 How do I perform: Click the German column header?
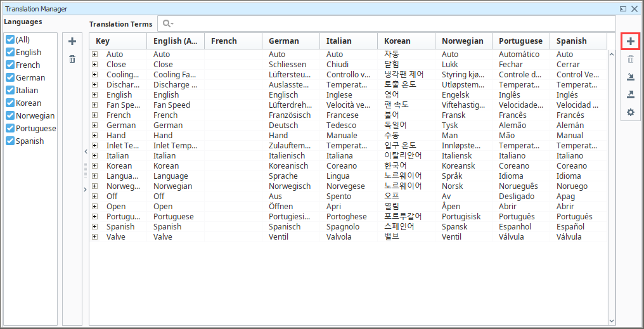(291, 41)
